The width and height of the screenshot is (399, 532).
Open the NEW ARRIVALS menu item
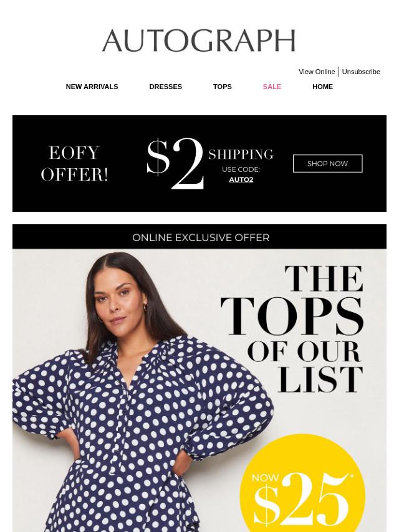92,87
